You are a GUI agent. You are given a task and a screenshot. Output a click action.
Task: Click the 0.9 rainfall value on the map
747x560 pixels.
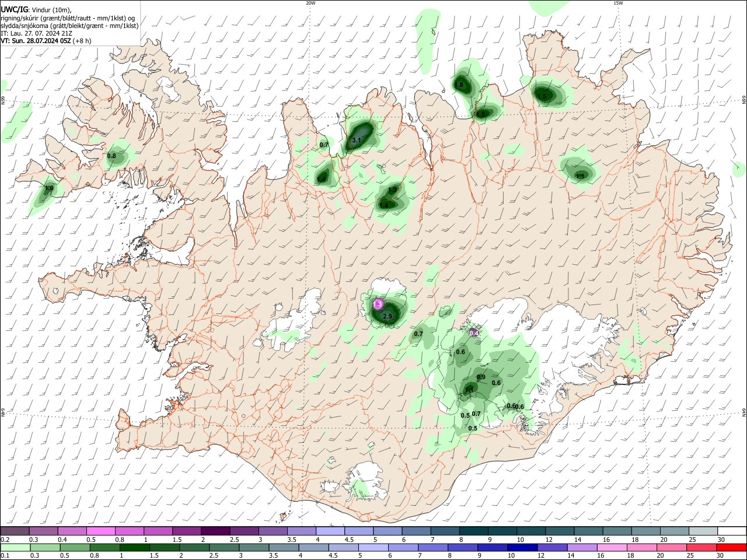(481, 377)
